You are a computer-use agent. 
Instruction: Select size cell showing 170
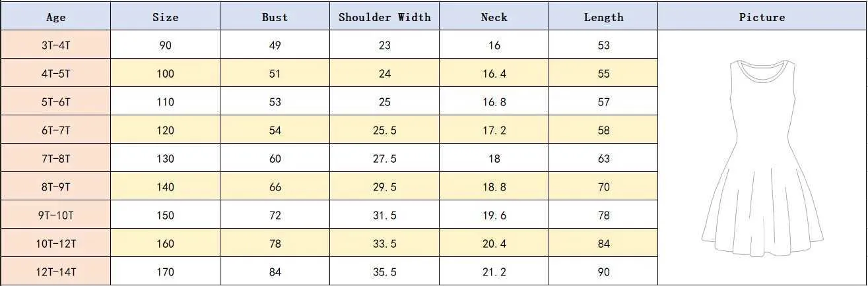[x=165, y=272]
